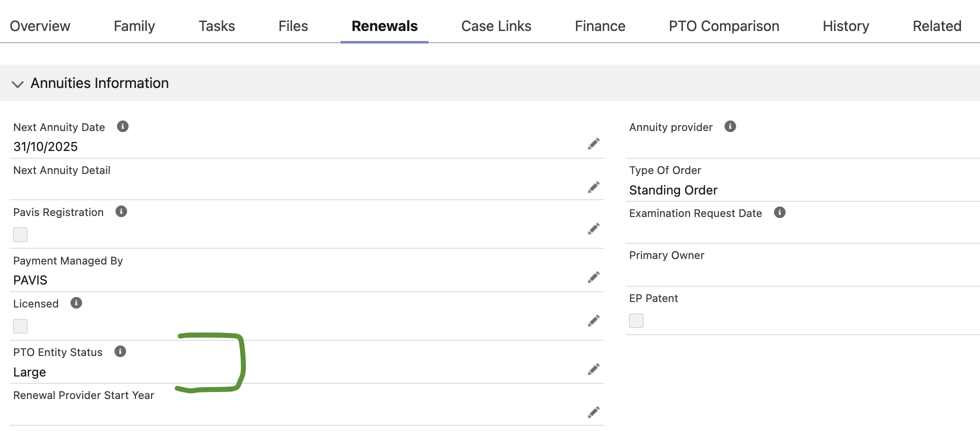The height and width of the screenshot is (431, 980).
Task: Click the Standing Order value
Action: point(673,190)
